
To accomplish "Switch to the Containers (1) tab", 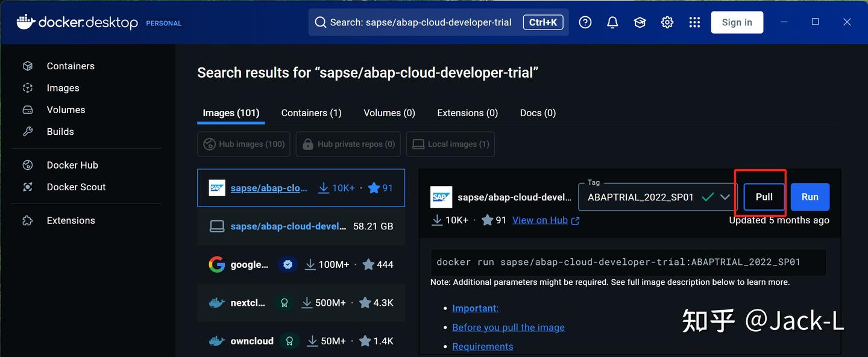I will point(311,113).
